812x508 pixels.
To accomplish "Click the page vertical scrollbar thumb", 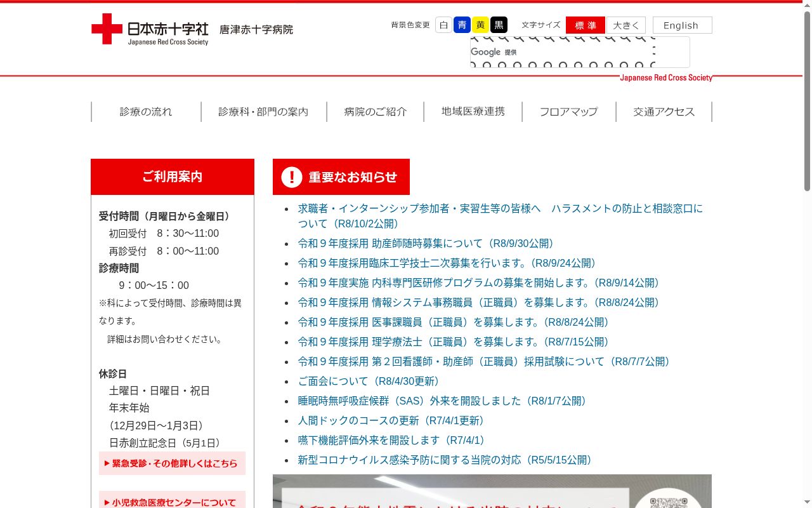I will pos(807,102).
